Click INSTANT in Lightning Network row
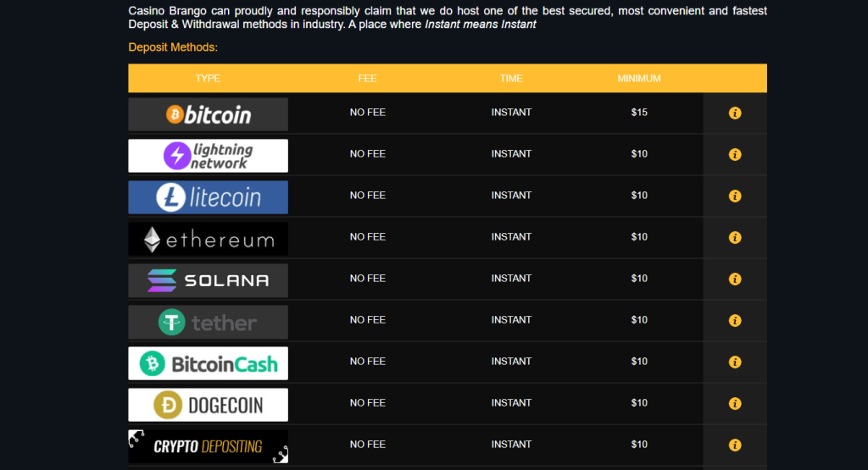The width and height of the screenshot is (868, 470). [511, 154]
